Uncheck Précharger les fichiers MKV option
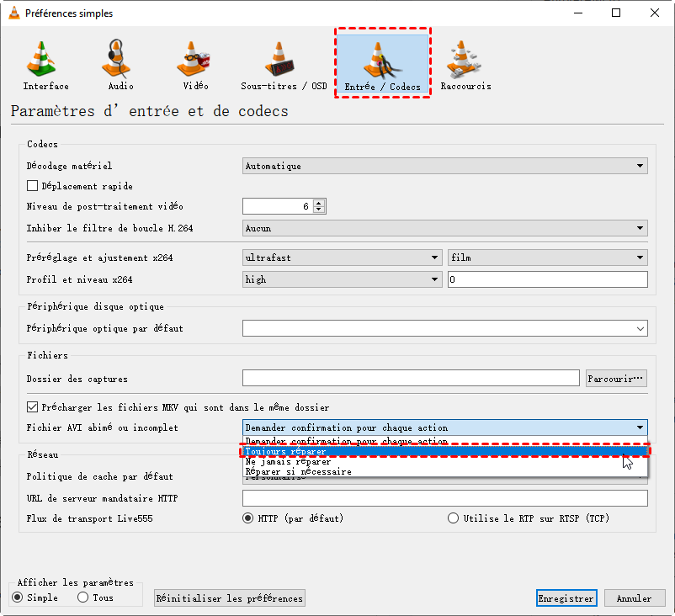 [33, 407]
